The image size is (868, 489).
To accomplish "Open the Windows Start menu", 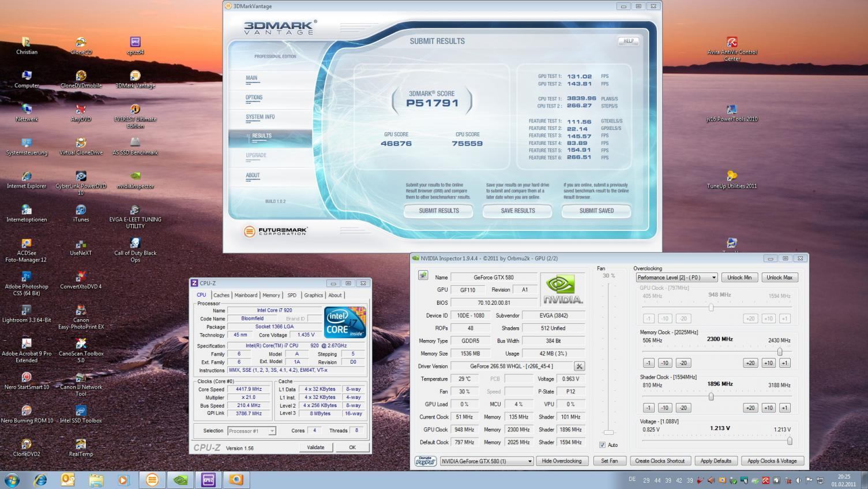I will coord(12,480).
